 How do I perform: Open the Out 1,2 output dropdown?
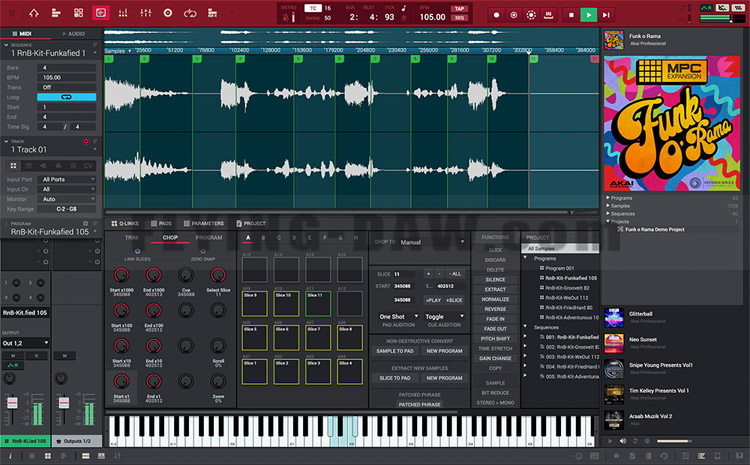pyautogui.click(x=25, y=343)
